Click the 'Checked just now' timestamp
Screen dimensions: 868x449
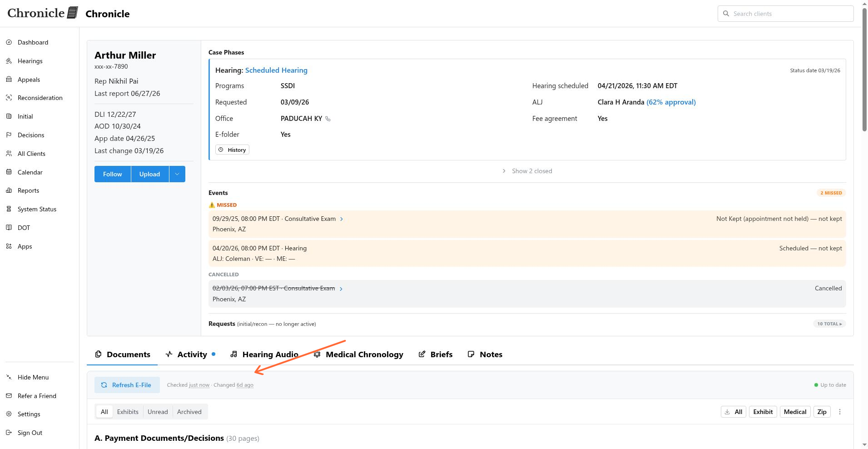tap(188, 385)
